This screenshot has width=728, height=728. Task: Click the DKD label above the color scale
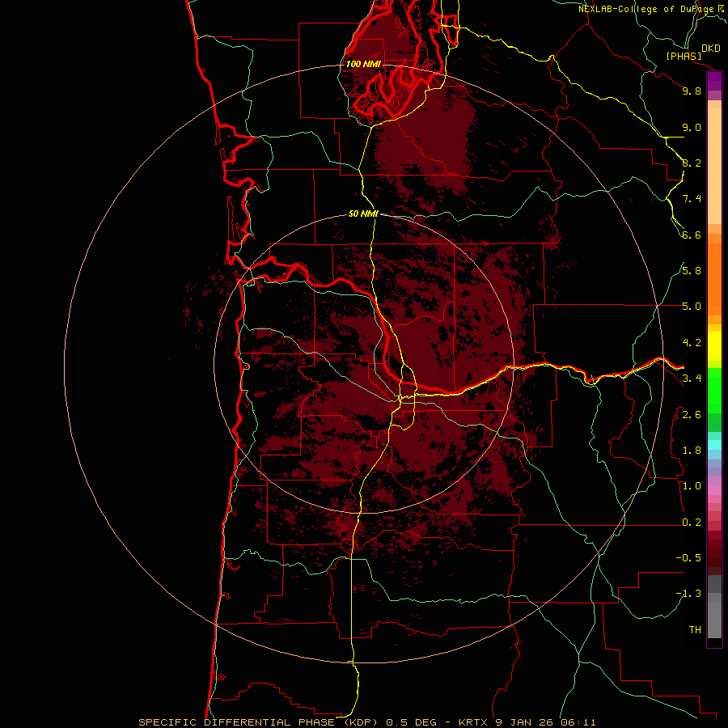(x=711, y=49)
